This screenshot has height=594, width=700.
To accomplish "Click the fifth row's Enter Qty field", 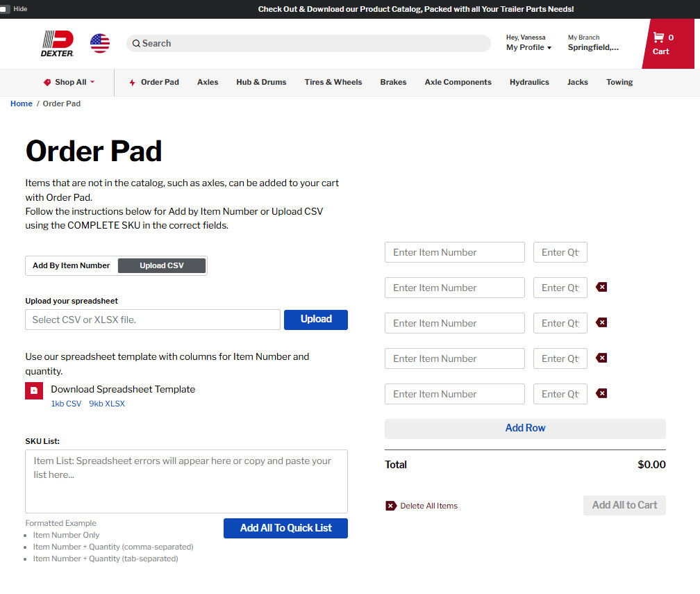I will point(560,394).
